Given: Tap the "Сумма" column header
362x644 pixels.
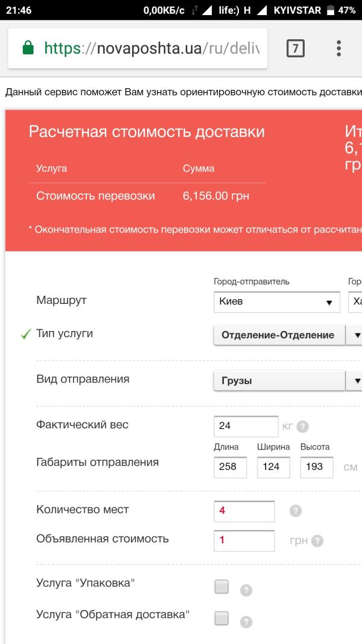Looking at the screenshot, I should click(x=198, y=169).
